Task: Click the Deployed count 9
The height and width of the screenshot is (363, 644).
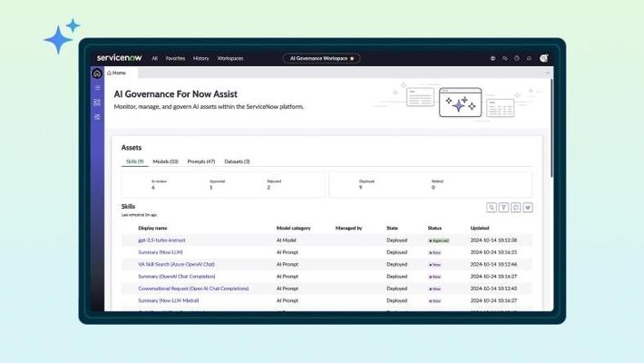Action: [x=361, y=188]
